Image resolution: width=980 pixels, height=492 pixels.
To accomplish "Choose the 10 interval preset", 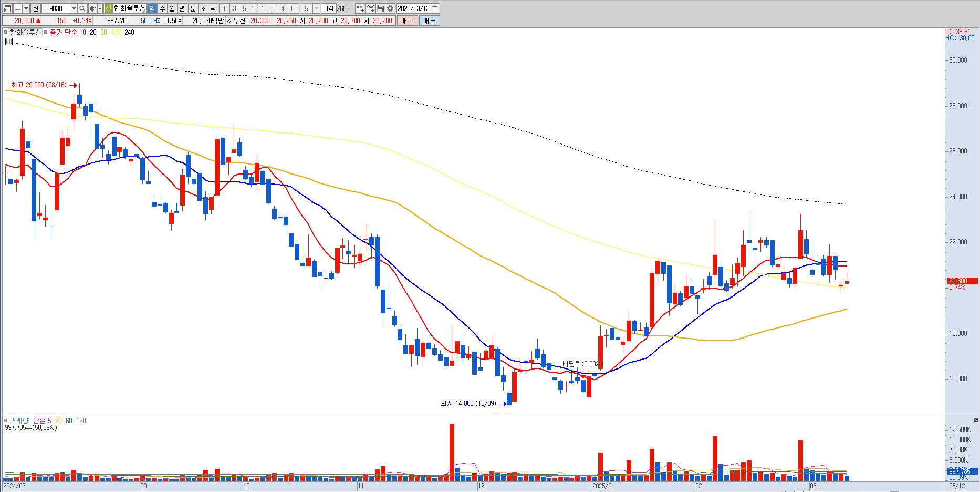I will click(x=254, y=8).
